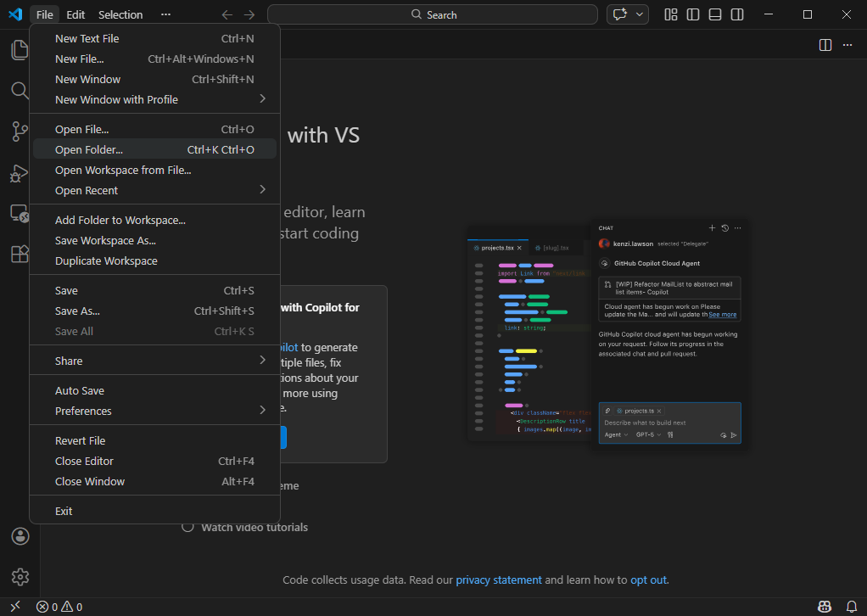Screen dimensions: 867x616
Task: Select the Watch video tutorials radio button
Action: (188, 527)
